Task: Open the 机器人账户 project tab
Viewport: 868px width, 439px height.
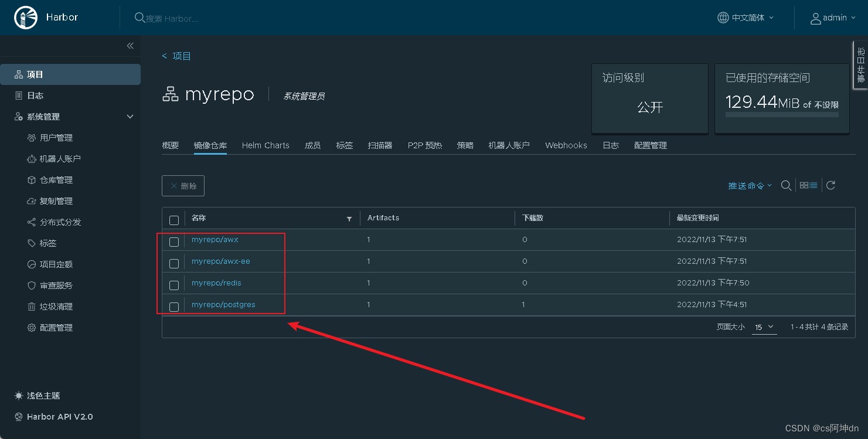Action: (x=509, y=145)
